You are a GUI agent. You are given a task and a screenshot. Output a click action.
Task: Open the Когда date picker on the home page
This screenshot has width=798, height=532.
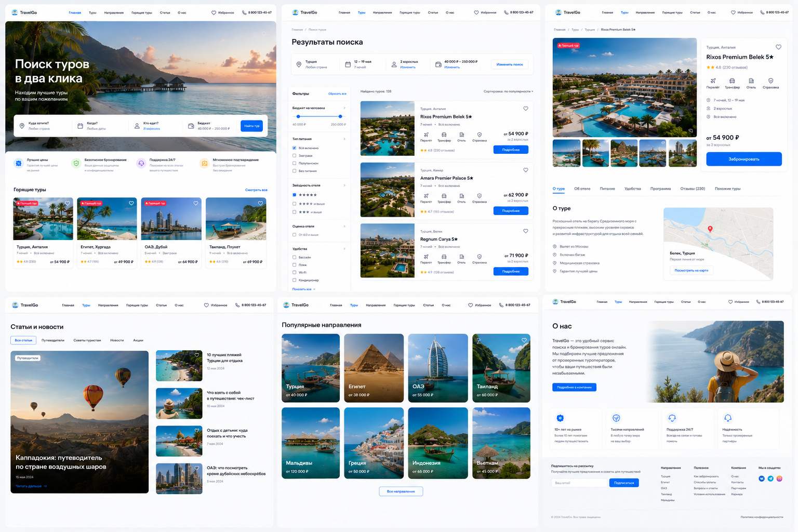point(100,126)
